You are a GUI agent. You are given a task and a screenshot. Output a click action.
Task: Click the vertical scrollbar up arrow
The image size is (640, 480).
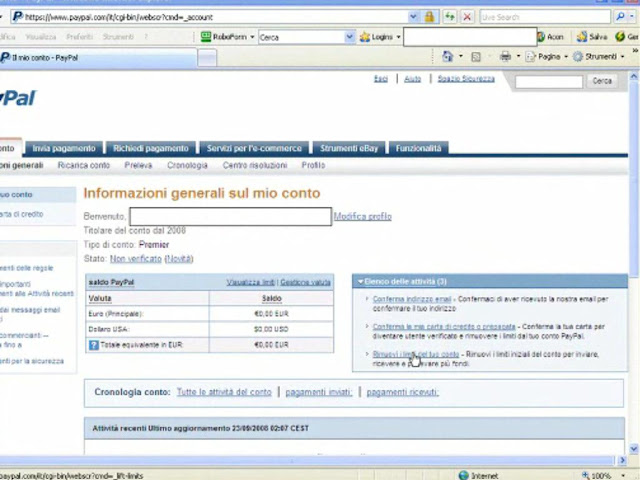pos(633,76)
